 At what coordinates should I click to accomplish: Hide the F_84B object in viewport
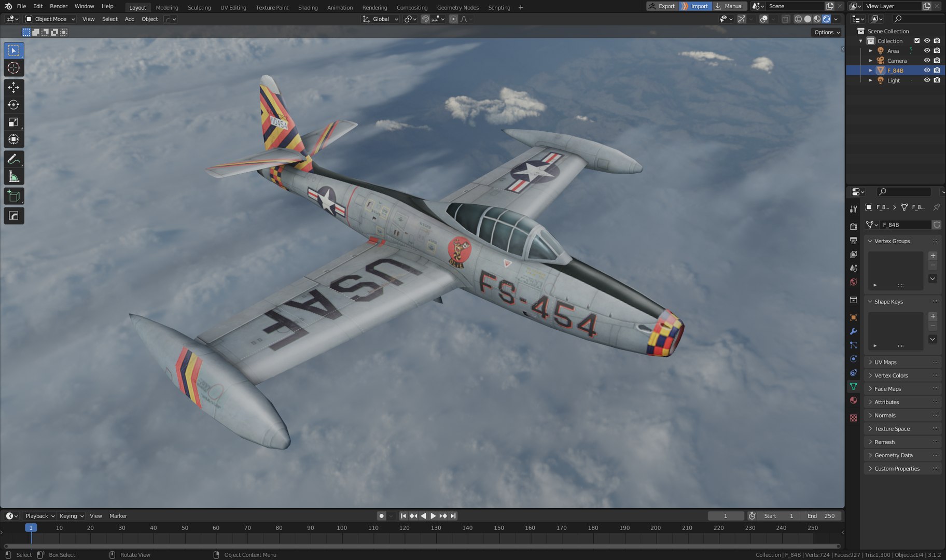[927, 71]
